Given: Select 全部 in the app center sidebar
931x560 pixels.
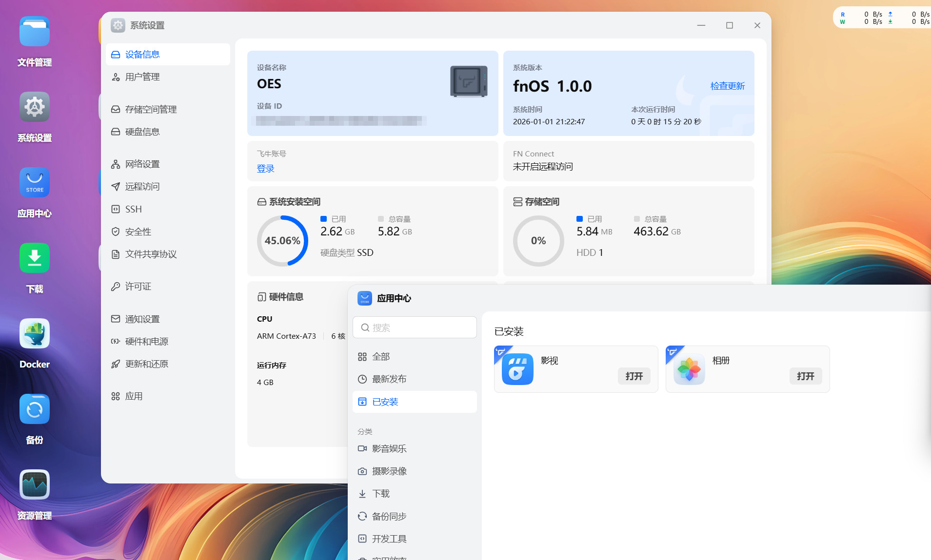Looking at the screenshot, I should pos(381,357).
